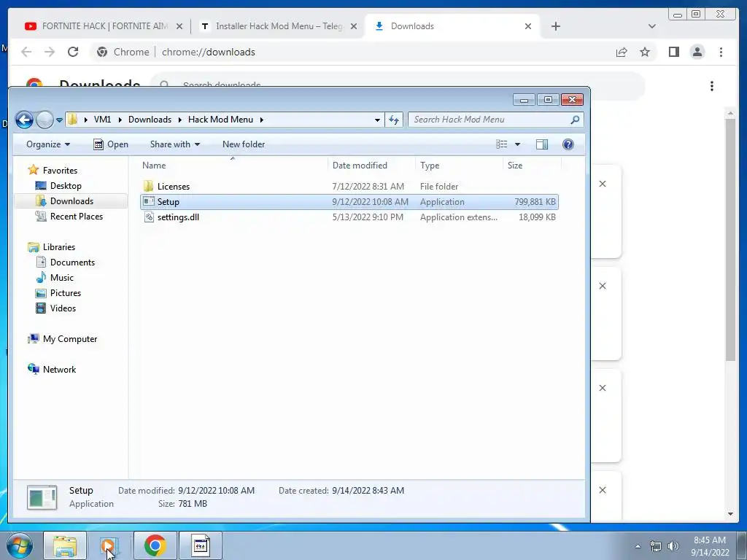Open the Windows Start menu
The image size is (747, 560).
(x=19, y=545)
